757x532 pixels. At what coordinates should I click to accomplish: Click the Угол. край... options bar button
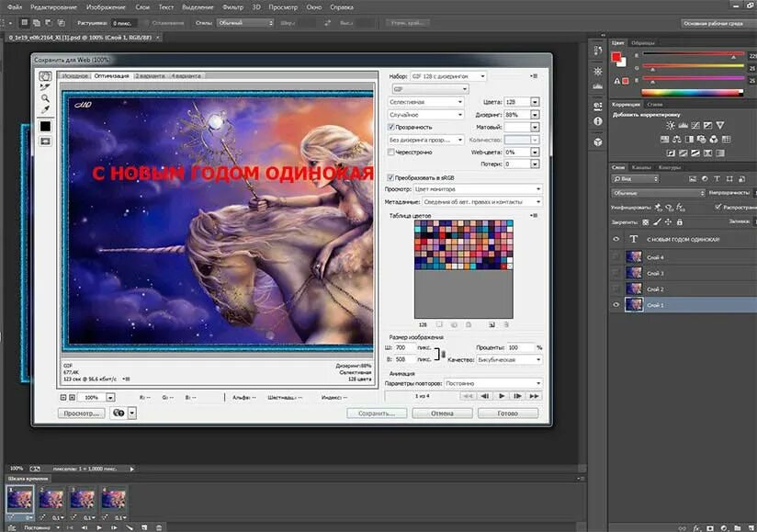point(408,23)
